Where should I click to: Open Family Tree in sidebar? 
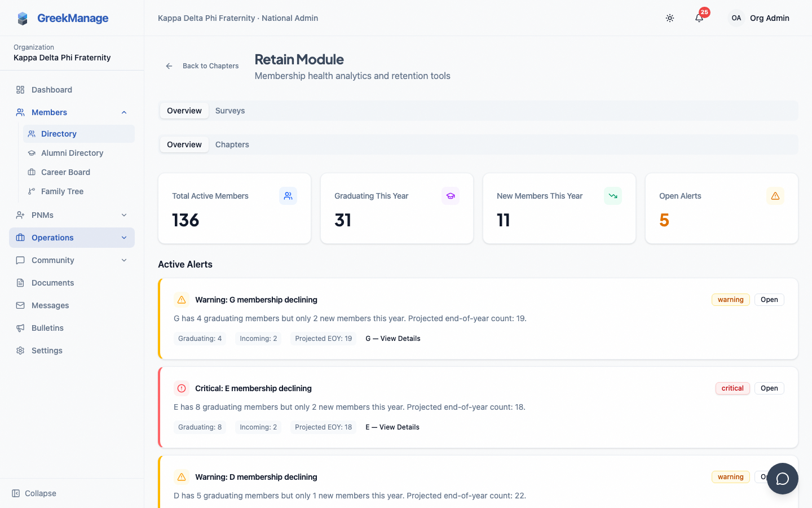click(79, 191)
